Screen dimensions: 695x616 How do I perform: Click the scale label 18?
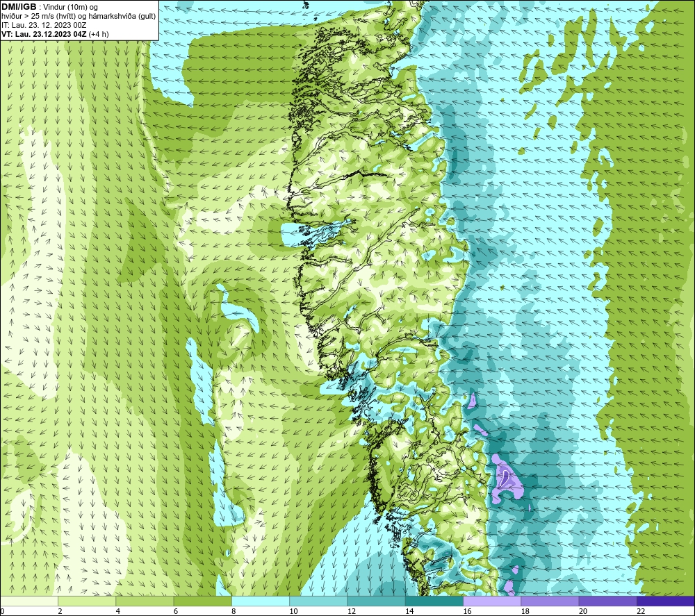[x=525, y=611]
